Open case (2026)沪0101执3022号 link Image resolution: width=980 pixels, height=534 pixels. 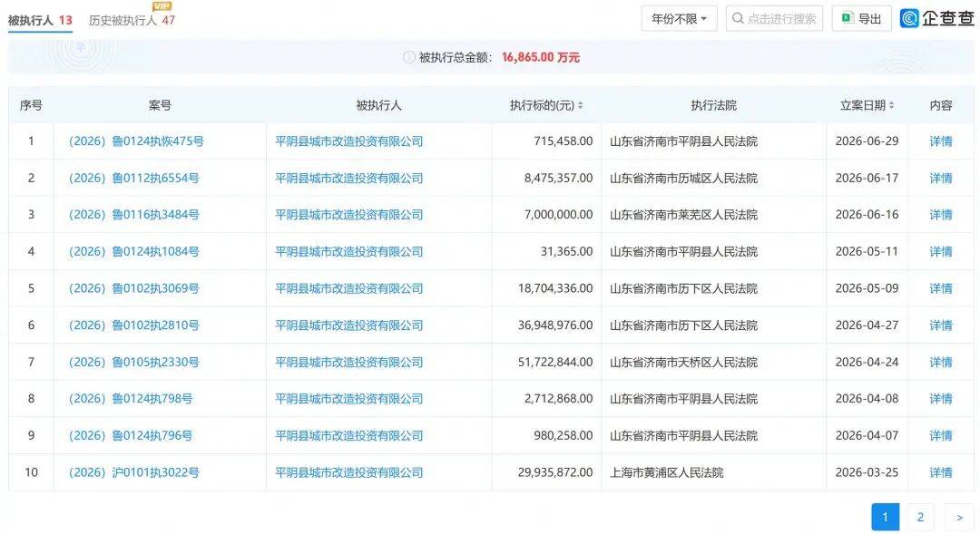pyautogui.click(x=133, y=472)
